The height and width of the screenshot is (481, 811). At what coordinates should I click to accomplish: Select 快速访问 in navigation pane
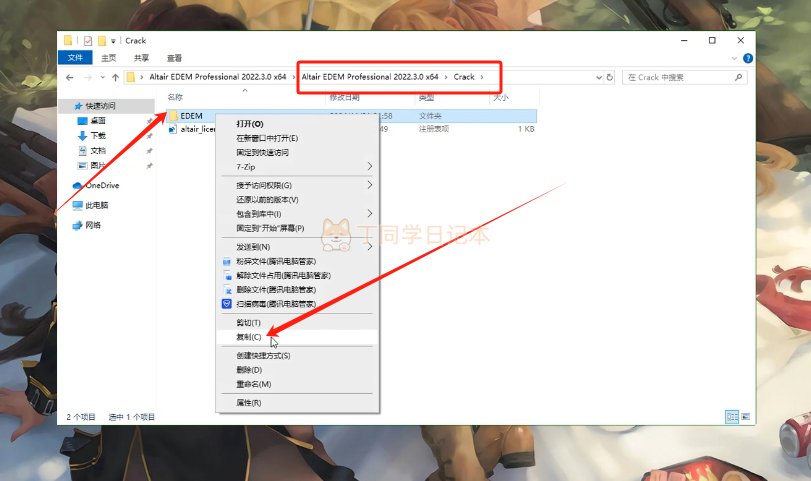click(x=100, y=106)
